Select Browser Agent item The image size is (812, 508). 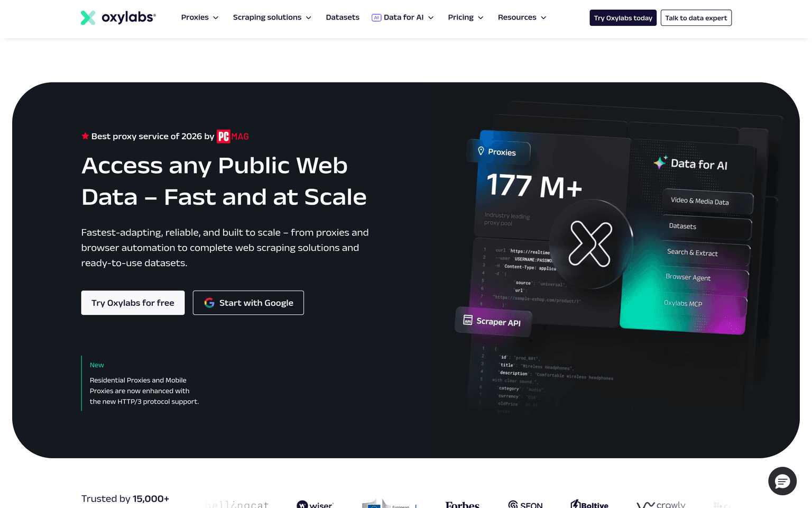704,278
